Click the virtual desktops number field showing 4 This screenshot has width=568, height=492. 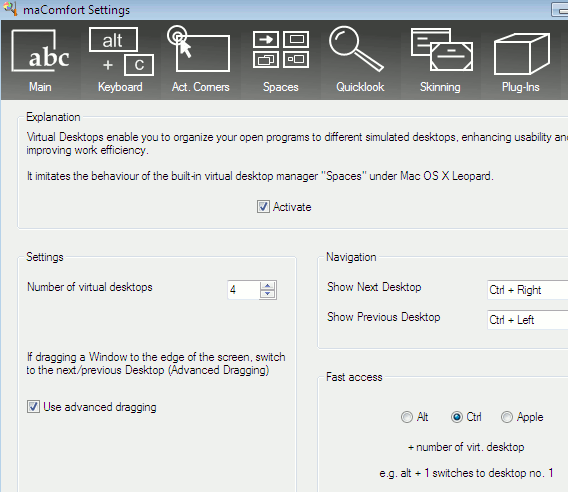pos(243,290)
